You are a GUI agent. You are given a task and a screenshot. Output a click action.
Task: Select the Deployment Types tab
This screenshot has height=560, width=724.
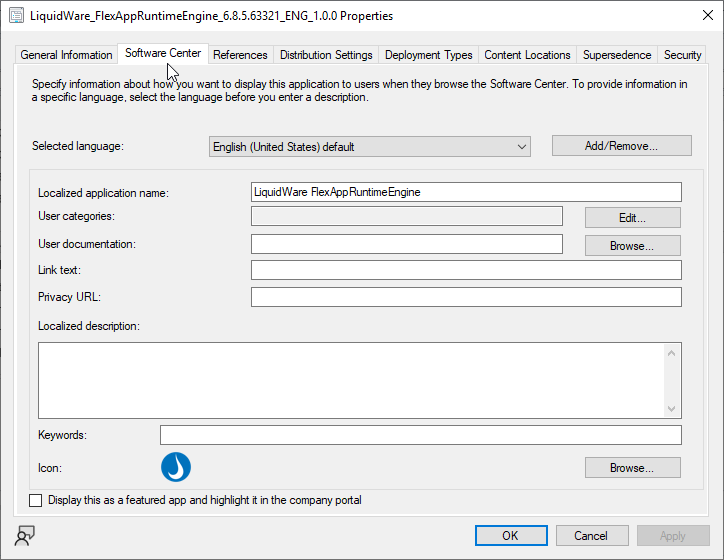[x=428, y=55]
